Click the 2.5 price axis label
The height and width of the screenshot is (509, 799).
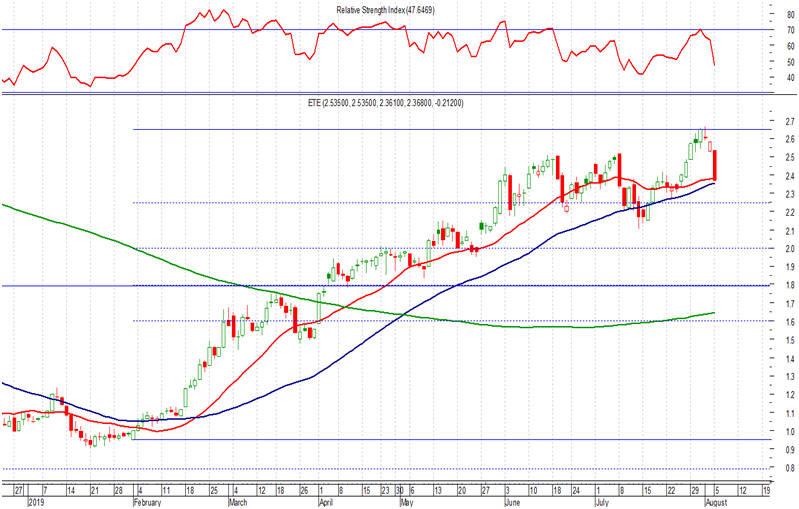point(790,157)
